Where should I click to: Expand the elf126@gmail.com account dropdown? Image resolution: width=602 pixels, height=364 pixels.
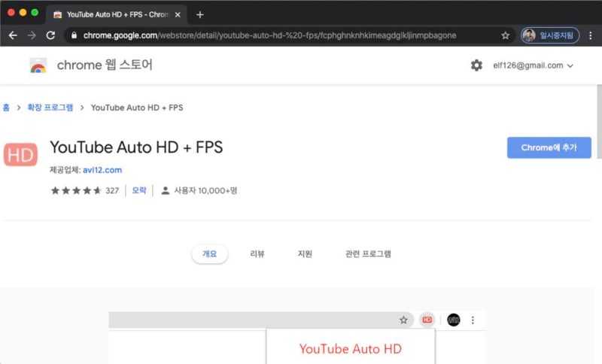pyautogui.click(x=534, y=65)
